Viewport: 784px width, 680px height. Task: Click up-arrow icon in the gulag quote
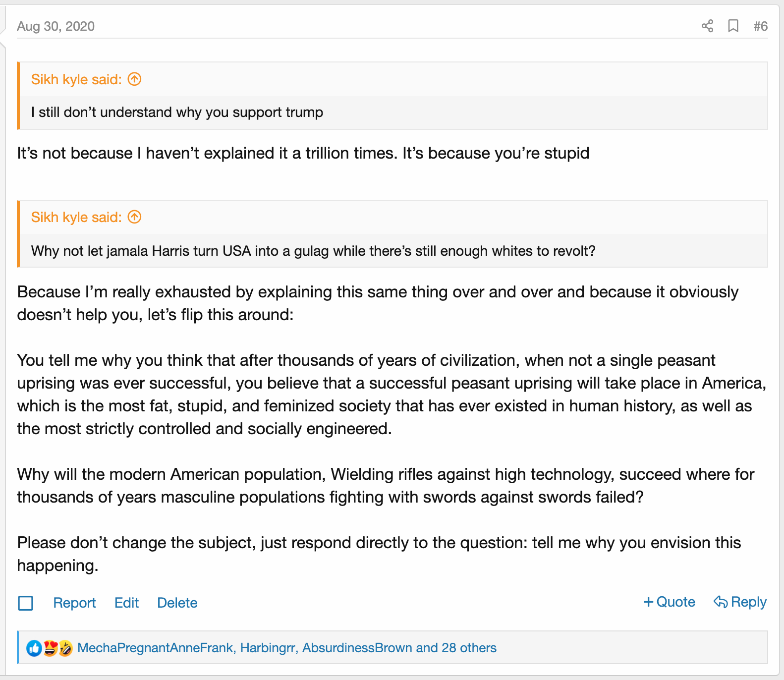pos(135,217)
